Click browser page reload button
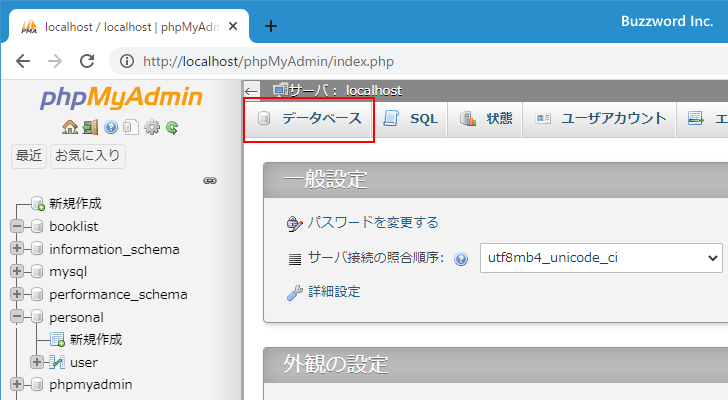 pyautogui.click(x=87, y=61)
